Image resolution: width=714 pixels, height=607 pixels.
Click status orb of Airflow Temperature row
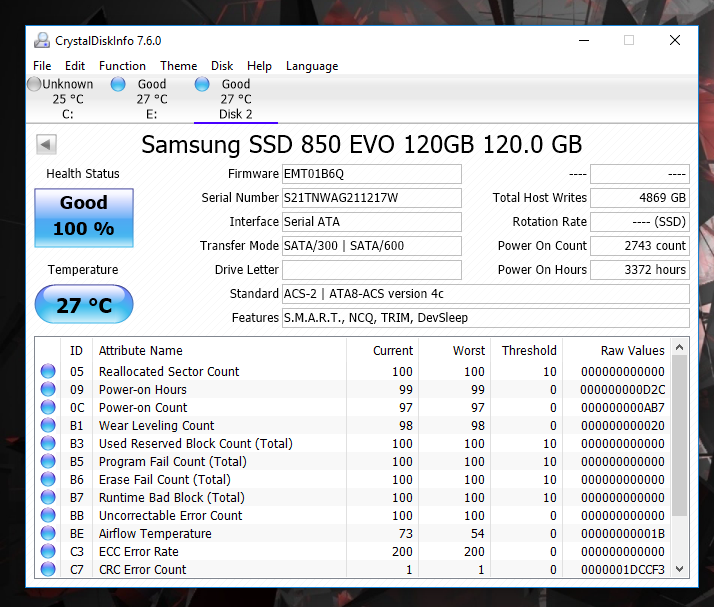pos(48,533)
